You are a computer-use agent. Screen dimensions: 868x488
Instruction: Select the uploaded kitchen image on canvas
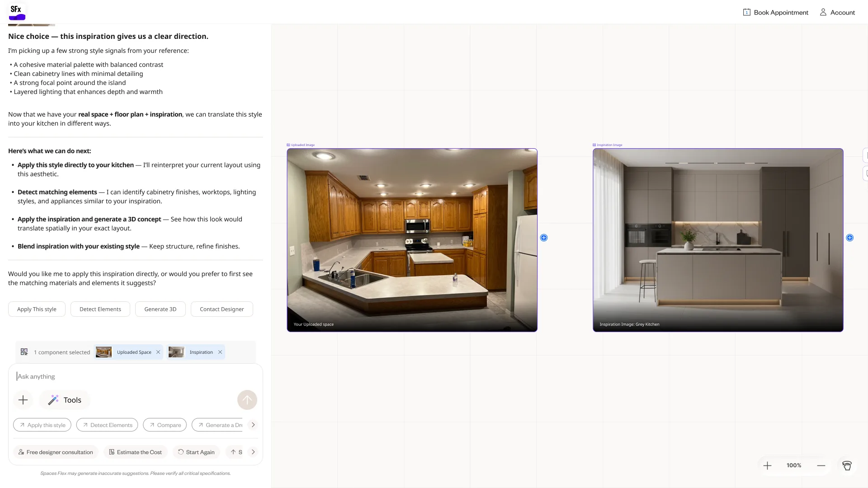[x=412, y=240]
